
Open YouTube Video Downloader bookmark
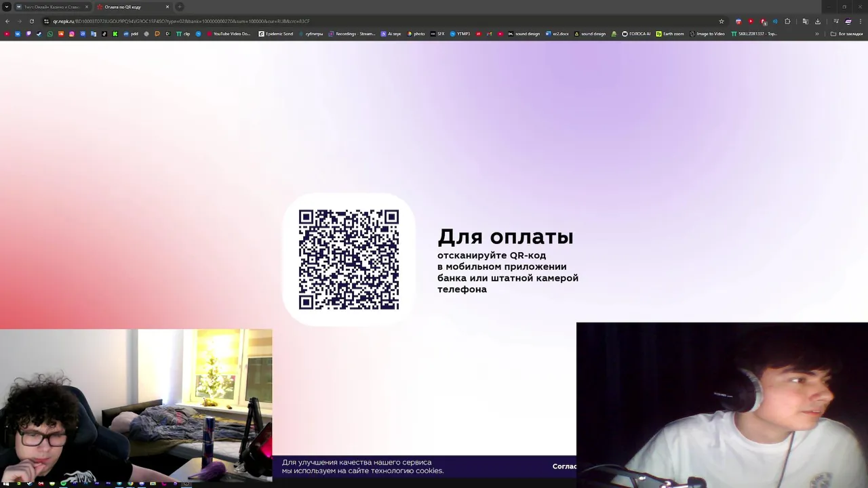[x=229, y=33]
